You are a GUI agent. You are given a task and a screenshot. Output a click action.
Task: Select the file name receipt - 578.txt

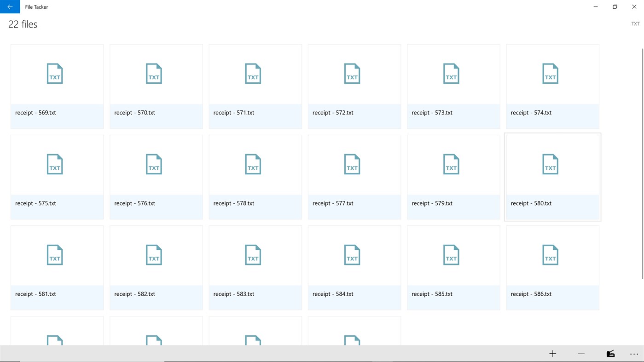(234, 203)
